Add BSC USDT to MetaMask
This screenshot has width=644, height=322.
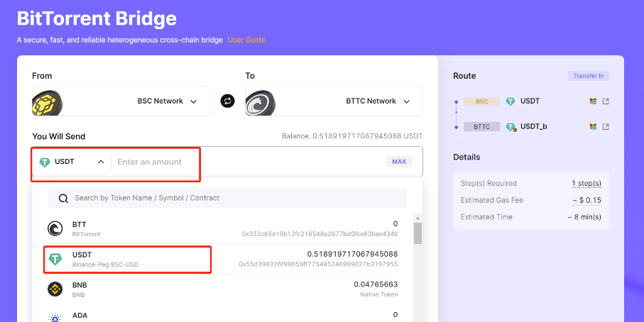[593, 101]
